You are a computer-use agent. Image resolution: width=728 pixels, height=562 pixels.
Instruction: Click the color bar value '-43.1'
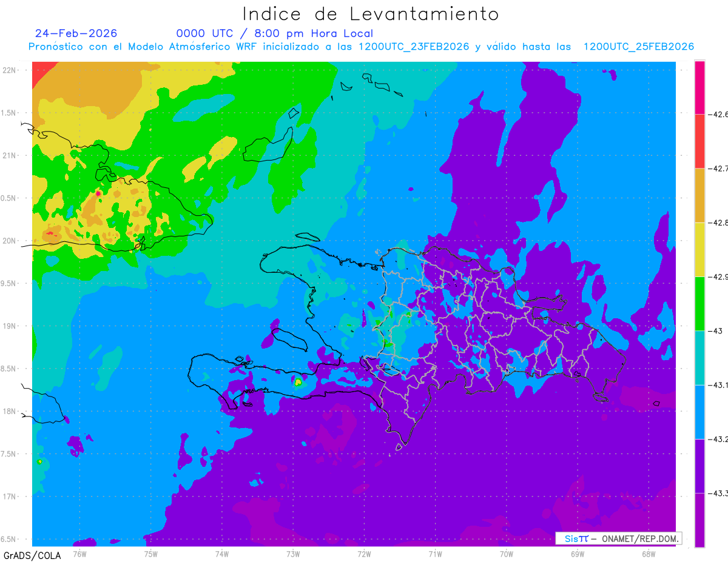(718, 385)
